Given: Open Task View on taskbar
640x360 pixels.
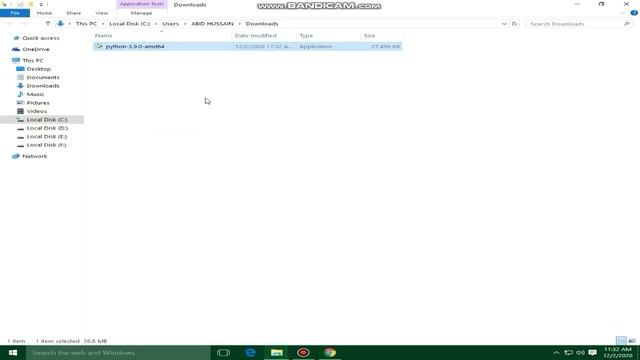Looking at the screenshot, I should point(223,353).
